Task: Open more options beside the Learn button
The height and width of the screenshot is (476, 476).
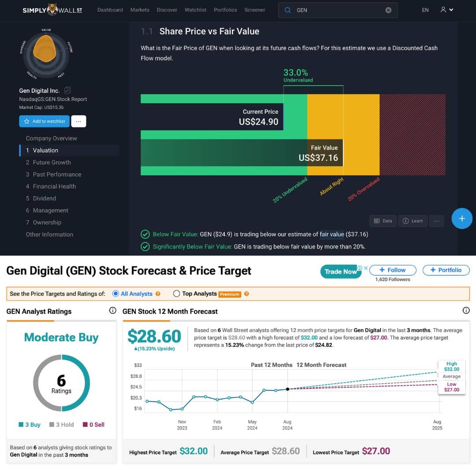Action: point(436,221)
